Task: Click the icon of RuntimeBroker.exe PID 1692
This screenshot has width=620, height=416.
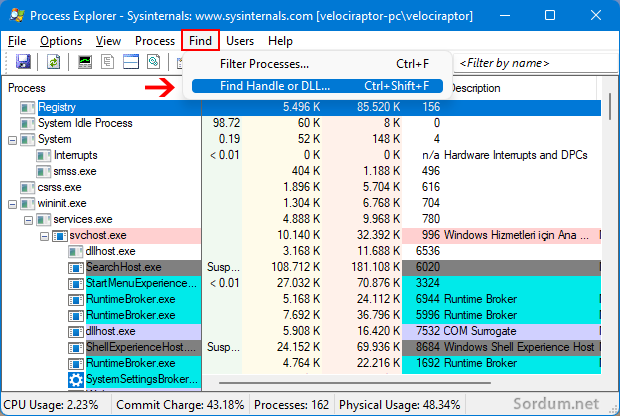Action: pyautogui.click(x=76, y=363)
